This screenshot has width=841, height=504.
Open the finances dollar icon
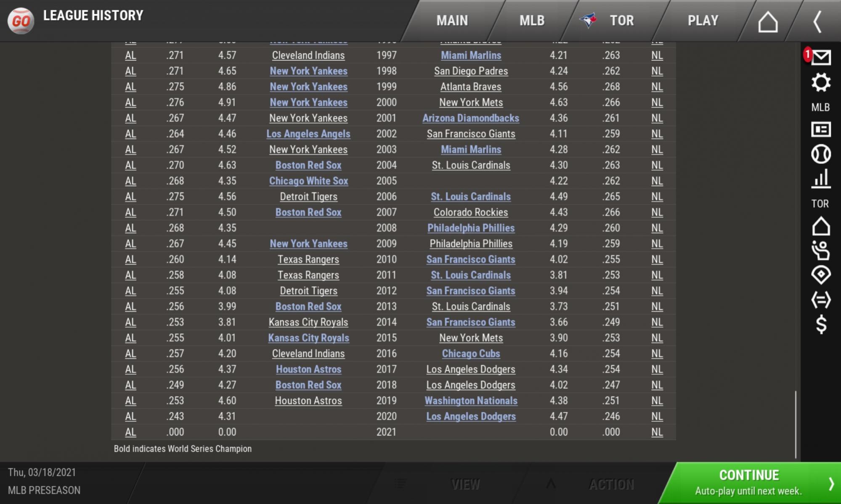820,323
